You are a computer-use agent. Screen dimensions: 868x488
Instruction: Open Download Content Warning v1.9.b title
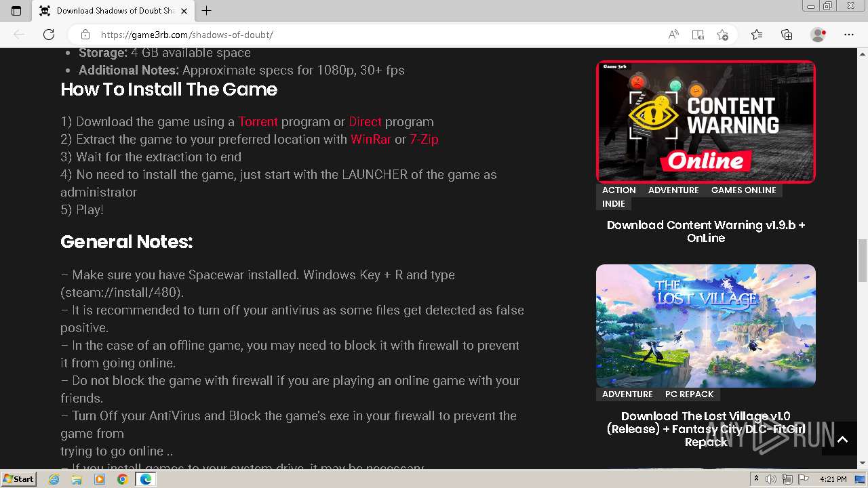706,232
